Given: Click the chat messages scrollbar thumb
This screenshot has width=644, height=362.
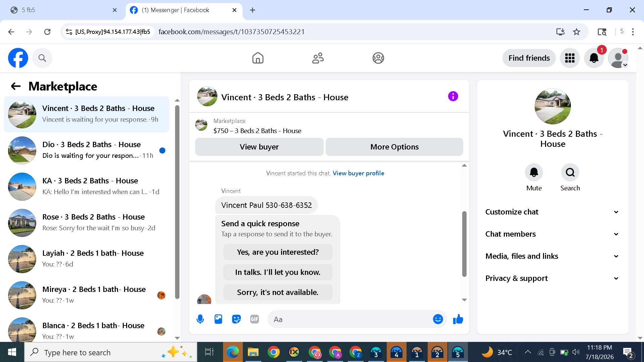Looking at the screenshot, I should pos(464,244).
